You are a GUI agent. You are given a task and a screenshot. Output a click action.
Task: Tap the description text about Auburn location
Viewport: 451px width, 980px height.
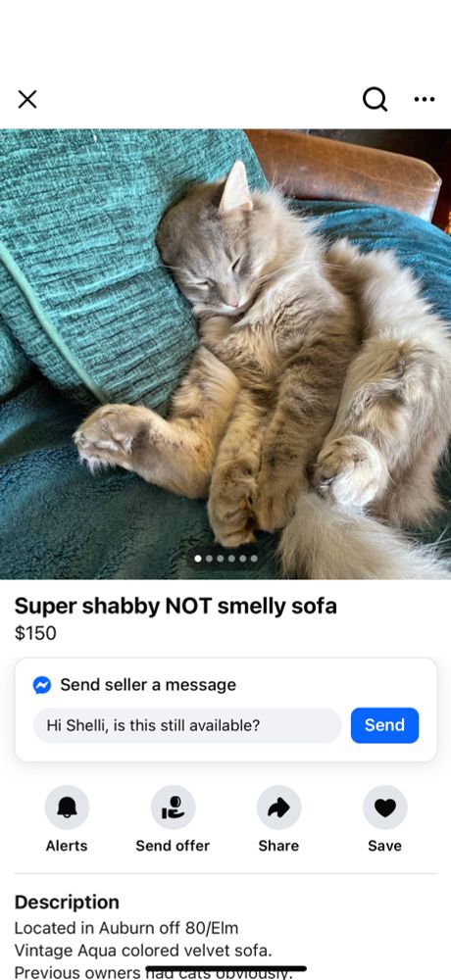pos(126,928)
